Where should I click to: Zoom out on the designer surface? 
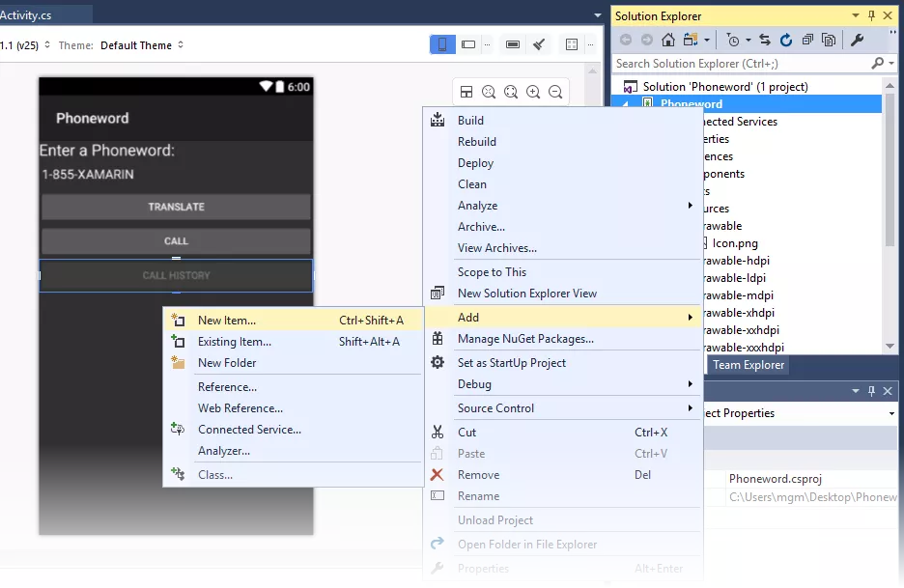click(555, 92)
